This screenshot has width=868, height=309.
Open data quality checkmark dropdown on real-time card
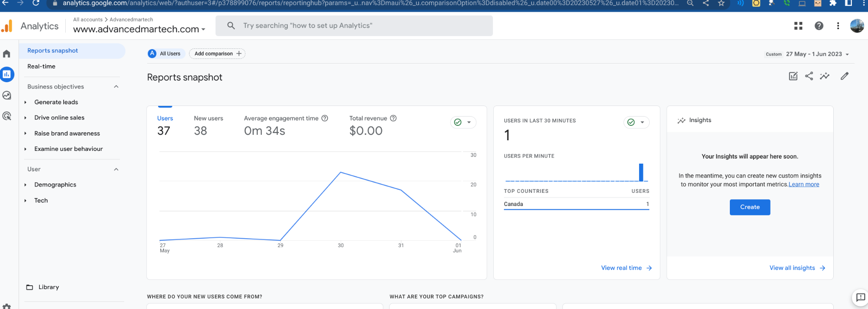(636, 122)
